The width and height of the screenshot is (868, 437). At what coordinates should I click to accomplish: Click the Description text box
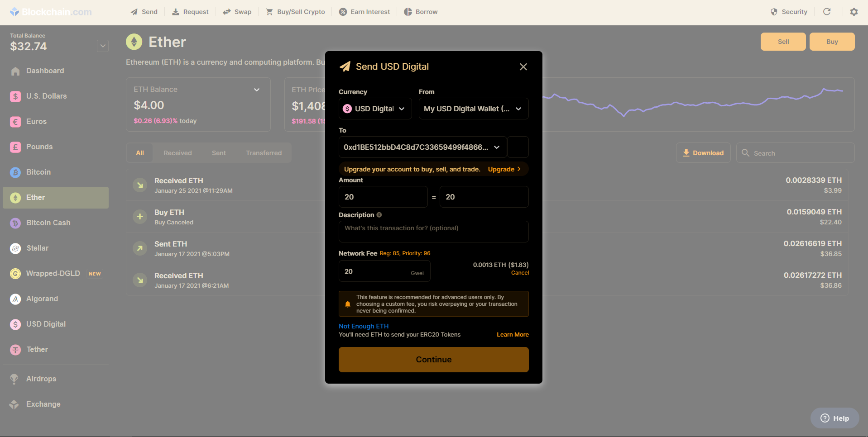434,232
